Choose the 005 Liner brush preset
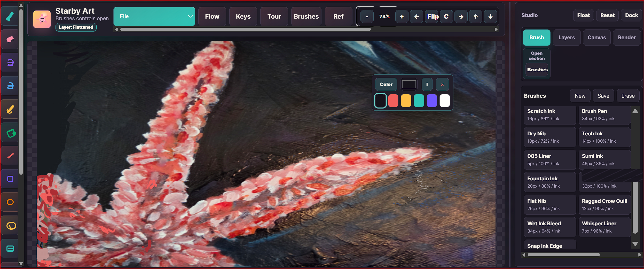 [550, 160]
